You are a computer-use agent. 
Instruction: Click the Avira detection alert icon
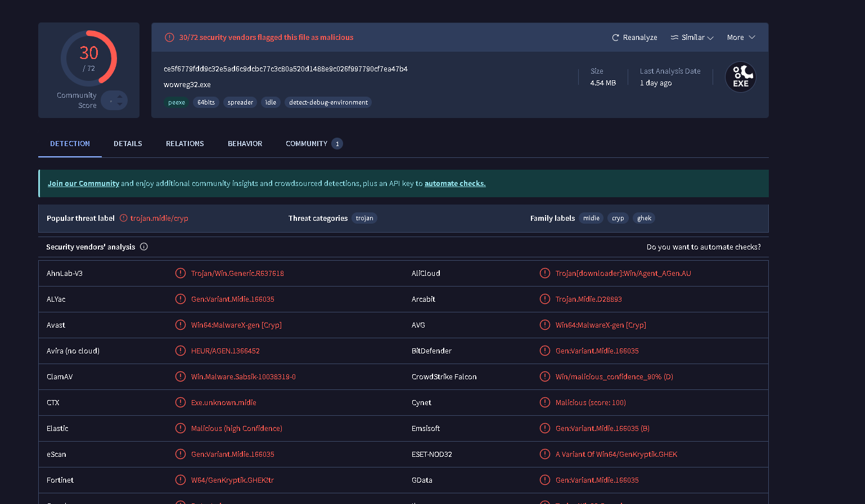[x=181, y=351]
